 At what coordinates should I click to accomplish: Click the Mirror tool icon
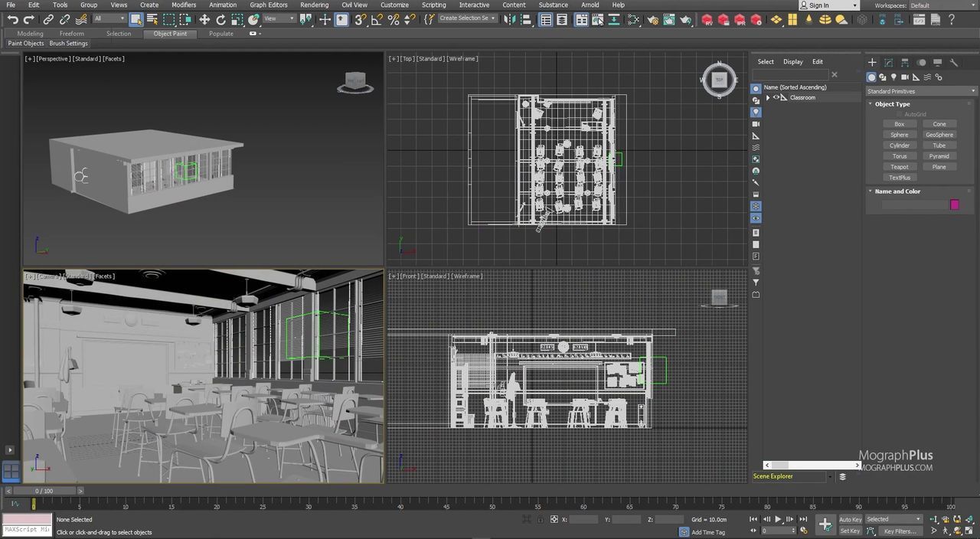coord(511,20)
